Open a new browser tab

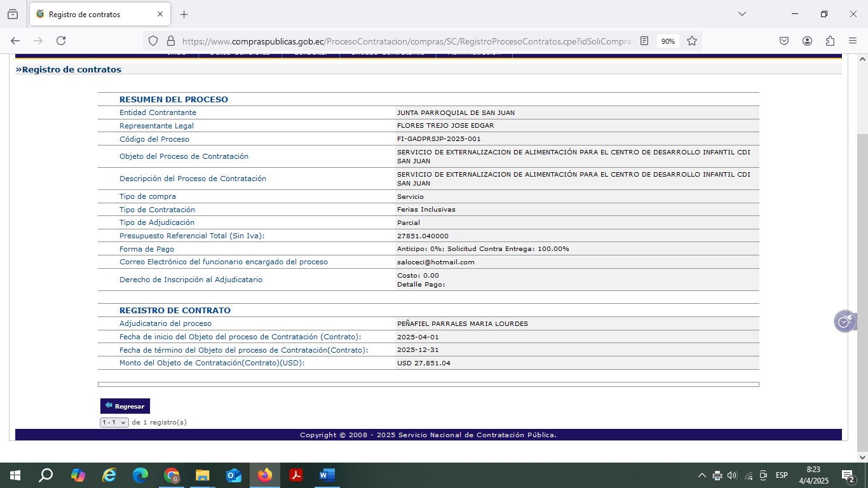[x=184, y=14]
